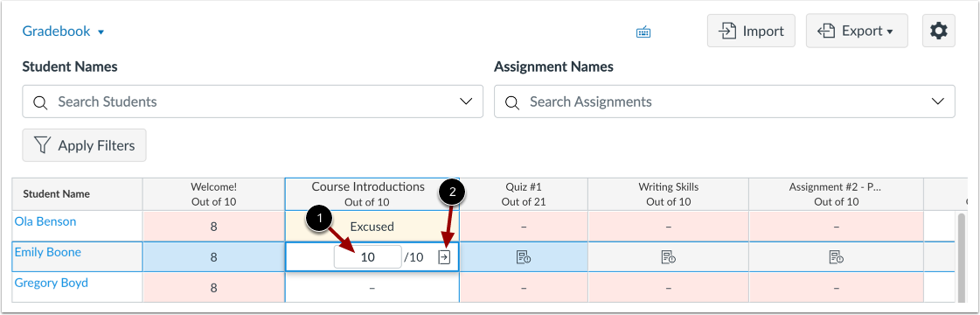Viewport: 980px width, 315px height.
Task: Open Gregory Boyd's student page
Action: [51, 283]
